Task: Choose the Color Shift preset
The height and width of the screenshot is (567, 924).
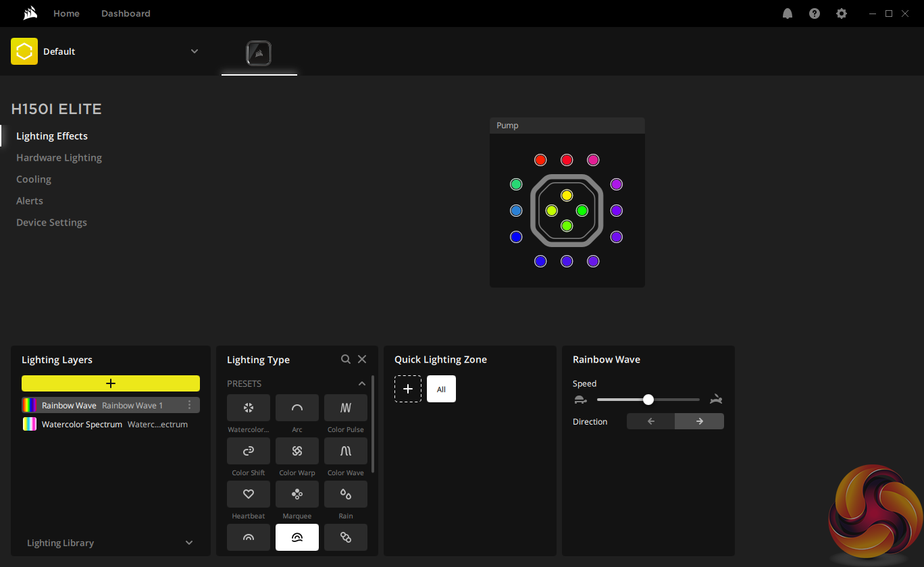Action: click(249, 451)
